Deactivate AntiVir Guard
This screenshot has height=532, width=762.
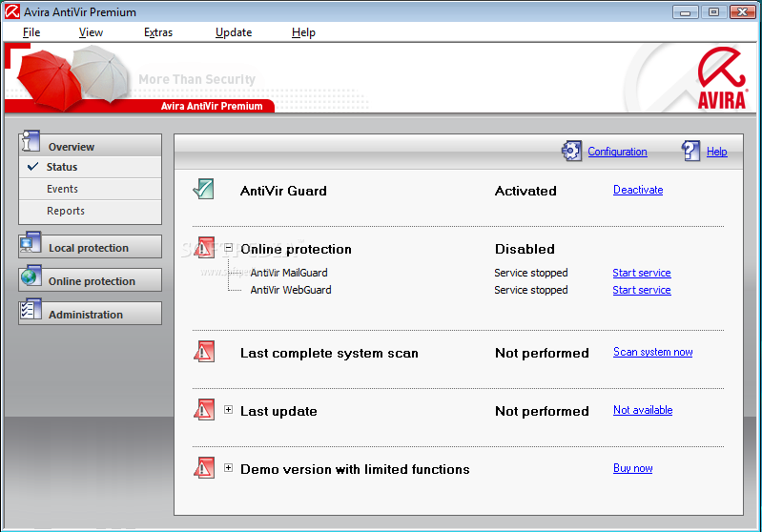point(638,190)
